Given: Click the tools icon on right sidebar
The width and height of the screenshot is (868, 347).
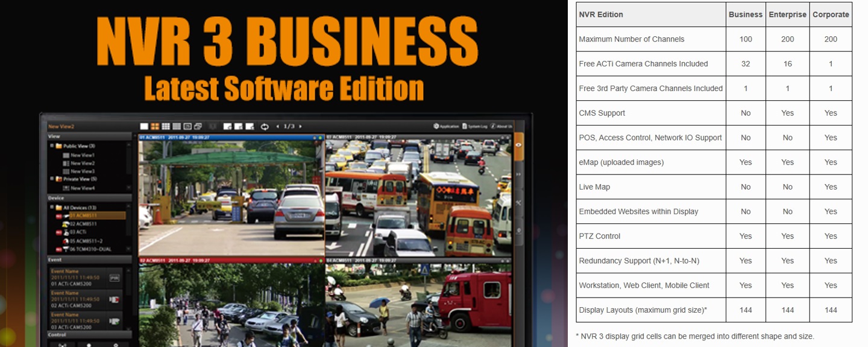Looking at the screenshot, I should (518, 203).
